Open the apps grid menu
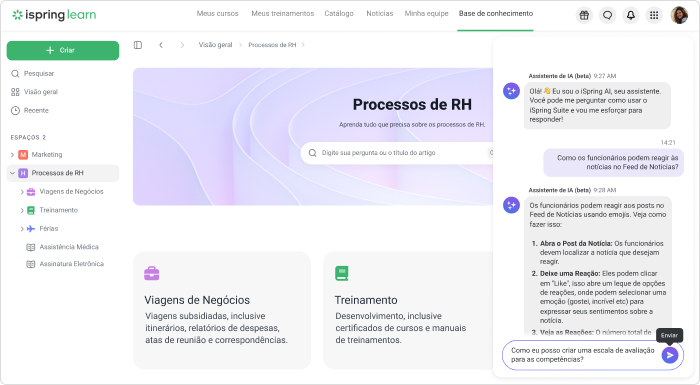Screen dimensions: 700x385 (654, 15)
